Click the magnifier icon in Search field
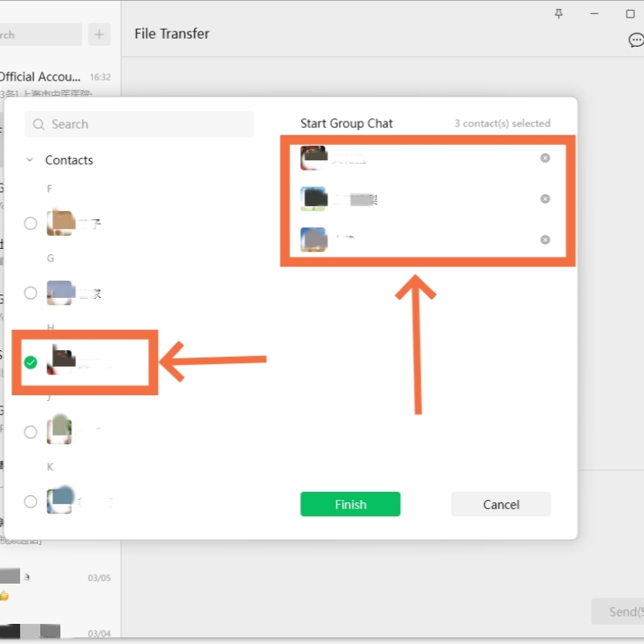The width and height of the screenshot is (644, 644). click(x=39, y=125)
